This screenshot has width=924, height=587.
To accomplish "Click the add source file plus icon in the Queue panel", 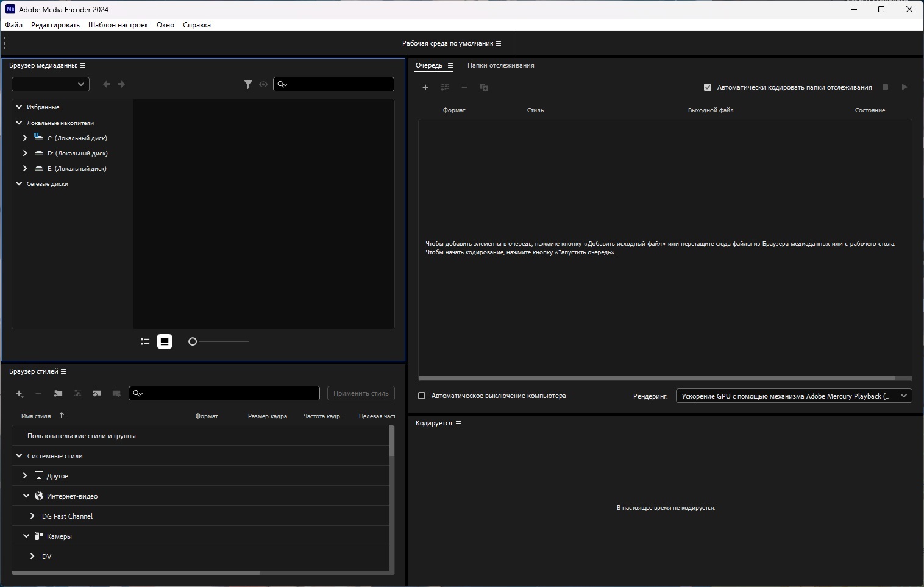I will [x=425, y=87].
